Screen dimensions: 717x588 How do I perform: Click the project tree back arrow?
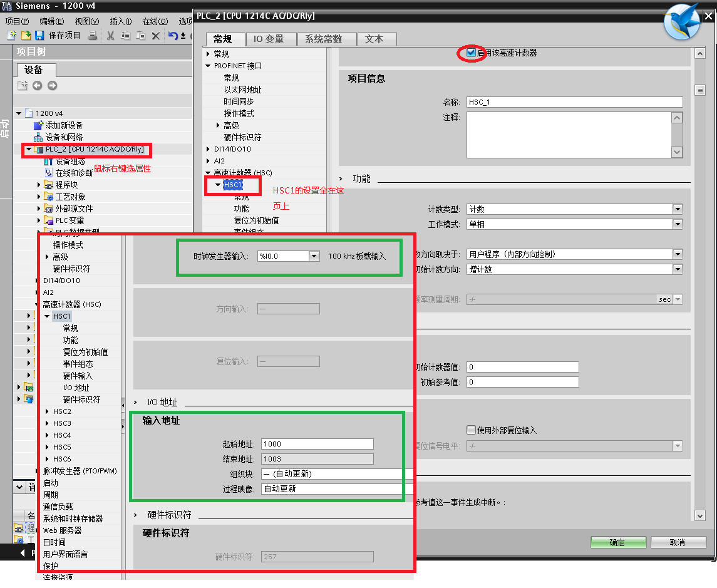[38, 86]
